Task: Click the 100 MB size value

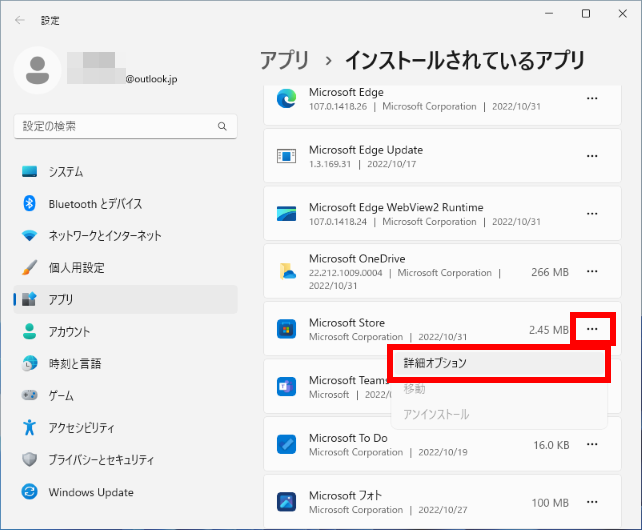Action: 550,503
